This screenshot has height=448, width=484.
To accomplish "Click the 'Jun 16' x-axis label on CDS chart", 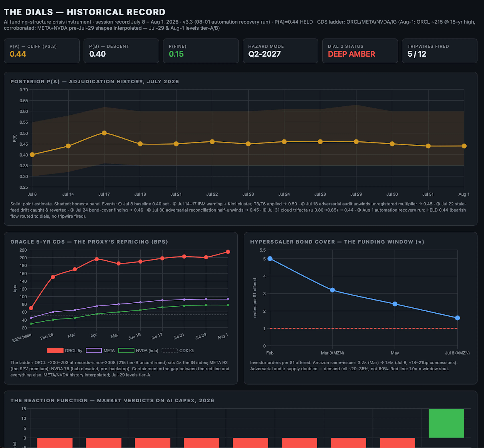I will pos(135,336).
